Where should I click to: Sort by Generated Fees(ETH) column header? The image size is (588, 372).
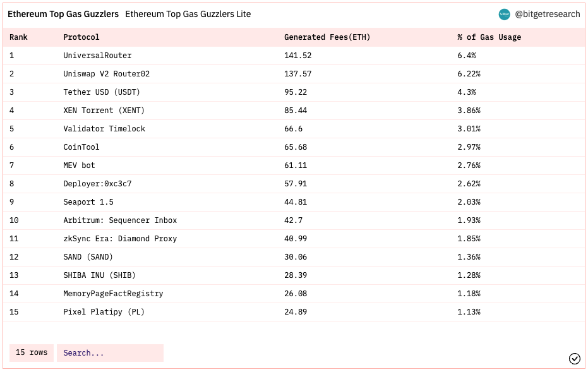point(327,37)
